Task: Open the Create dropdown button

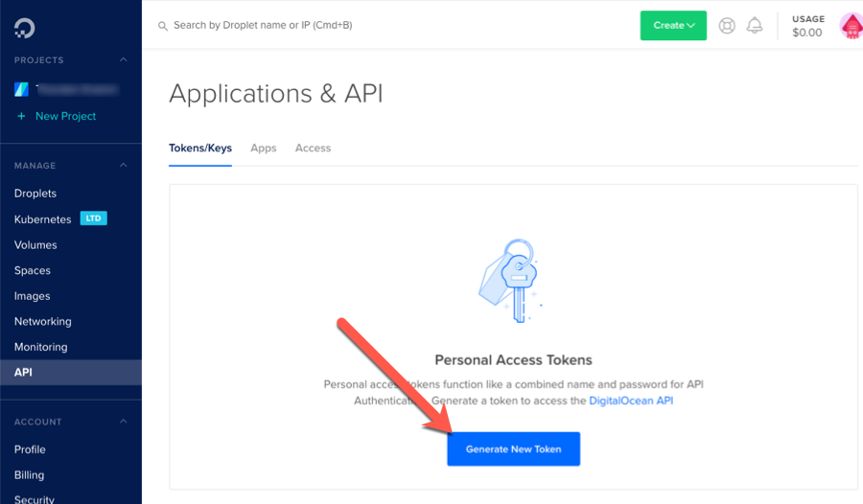Action: (673, 25)
